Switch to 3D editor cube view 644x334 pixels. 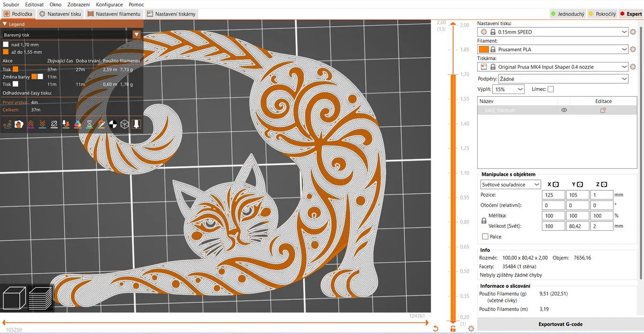(14, 299)
